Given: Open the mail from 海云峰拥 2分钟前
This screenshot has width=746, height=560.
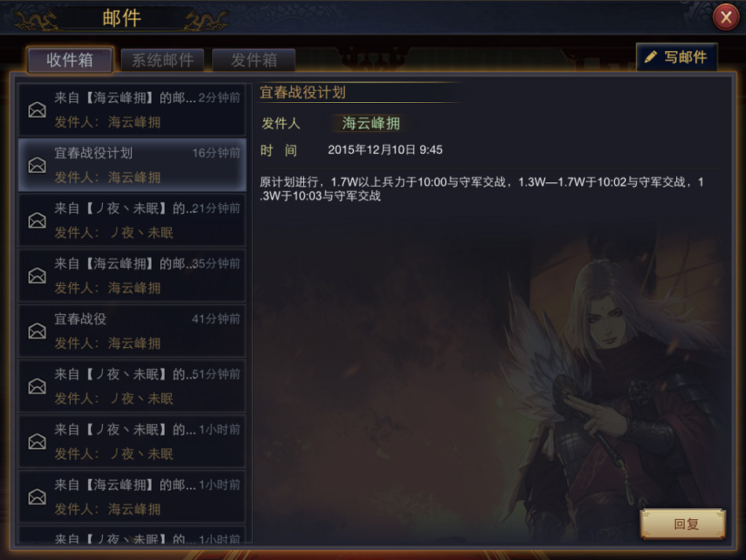Looking at the screenshot, I should pos(132,110).
